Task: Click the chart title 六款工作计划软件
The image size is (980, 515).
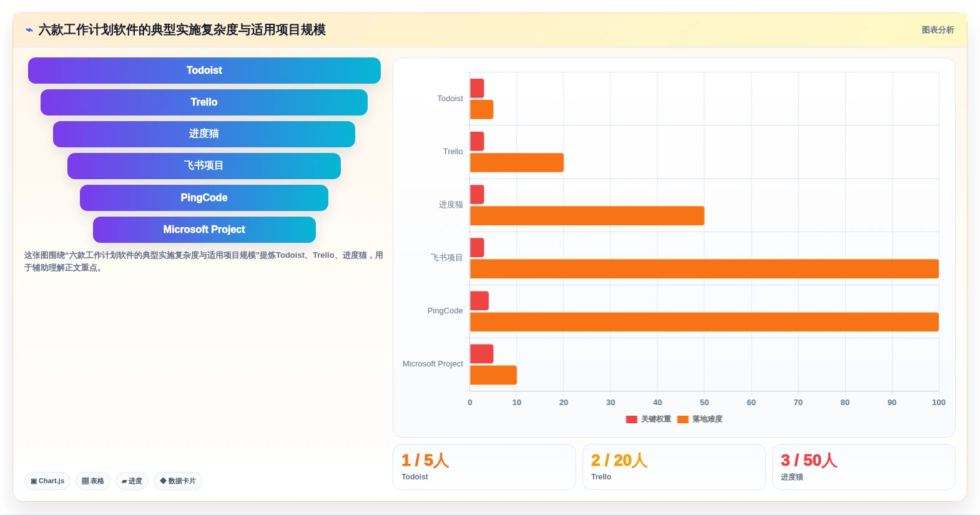Action: point(182,30)
